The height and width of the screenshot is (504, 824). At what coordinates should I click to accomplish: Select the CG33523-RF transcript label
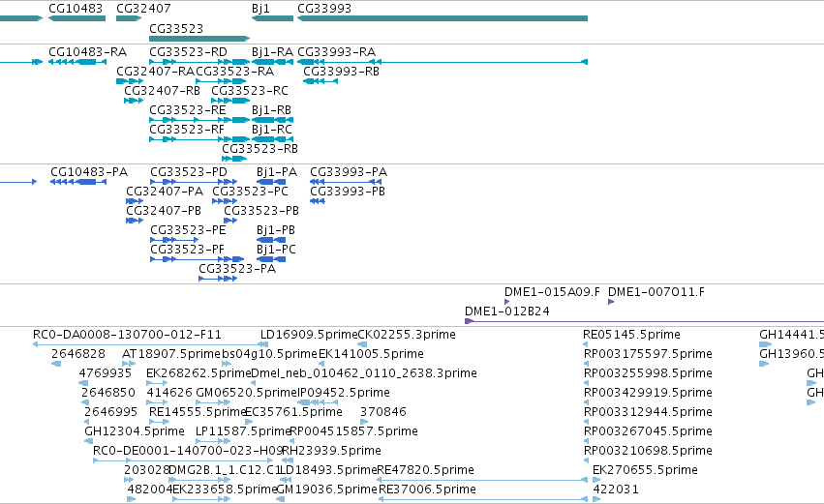(187, 130)
